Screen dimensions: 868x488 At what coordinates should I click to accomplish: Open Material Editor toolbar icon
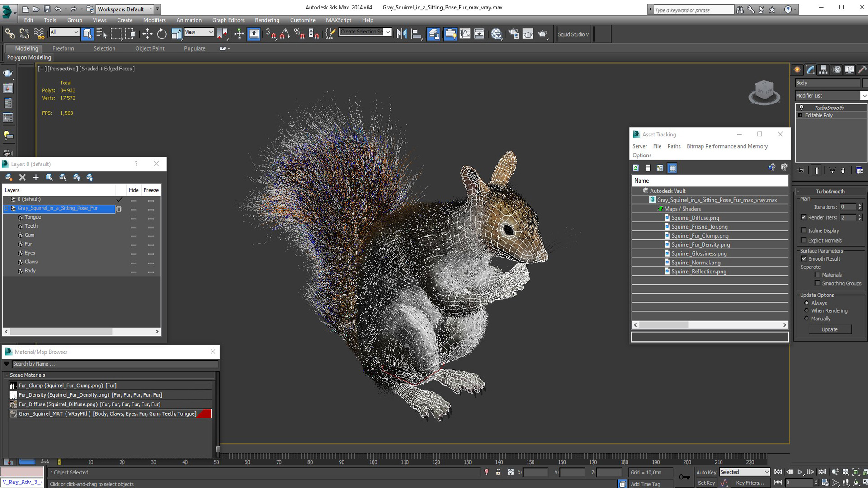(x=496, y=34)
